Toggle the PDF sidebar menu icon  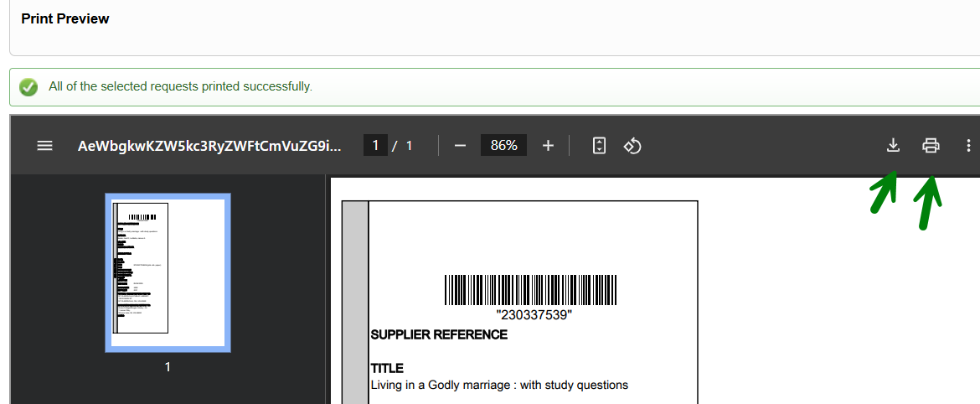(44, 146)
